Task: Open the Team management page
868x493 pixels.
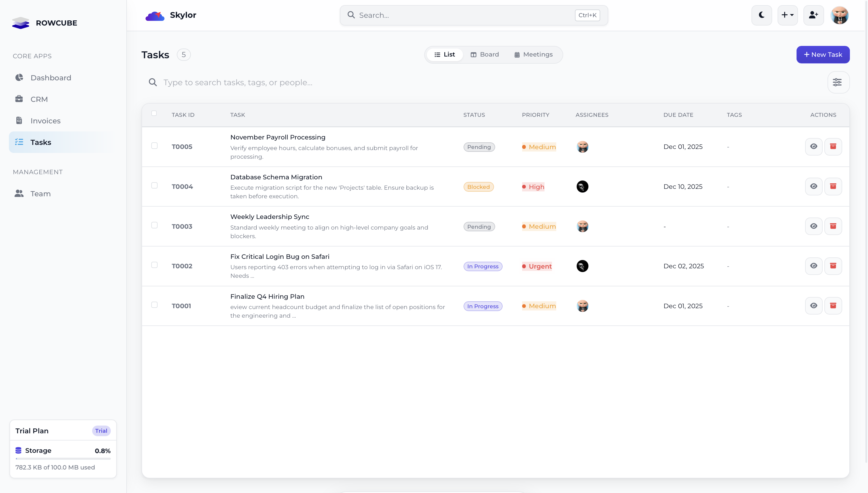Action: point(40,194)
